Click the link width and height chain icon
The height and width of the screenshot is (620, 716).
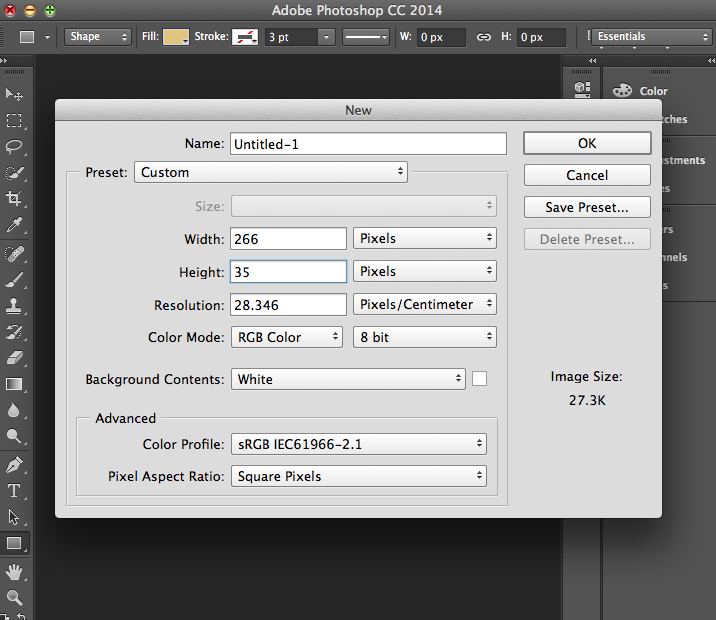coord(484,37)
